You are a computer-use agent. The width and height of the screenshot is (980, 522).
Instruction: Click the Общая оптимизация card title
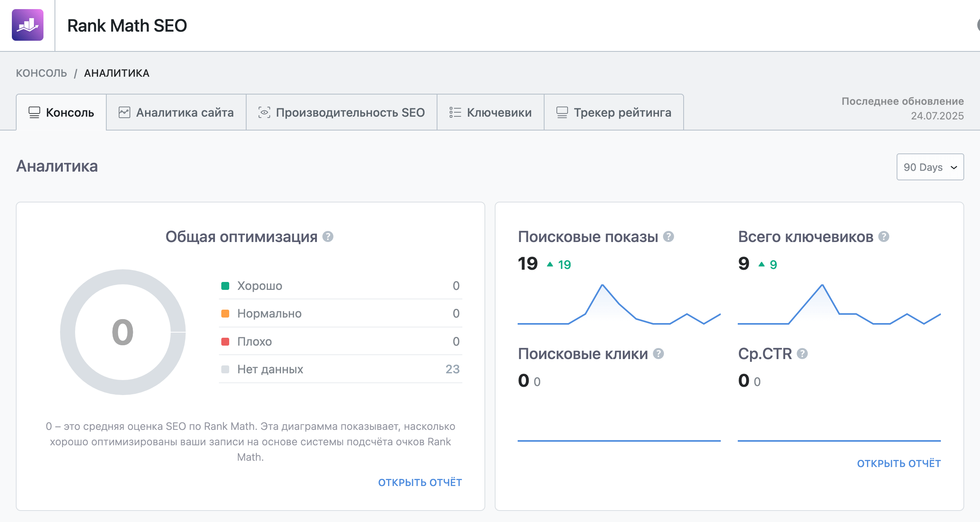tap(241, 236)
